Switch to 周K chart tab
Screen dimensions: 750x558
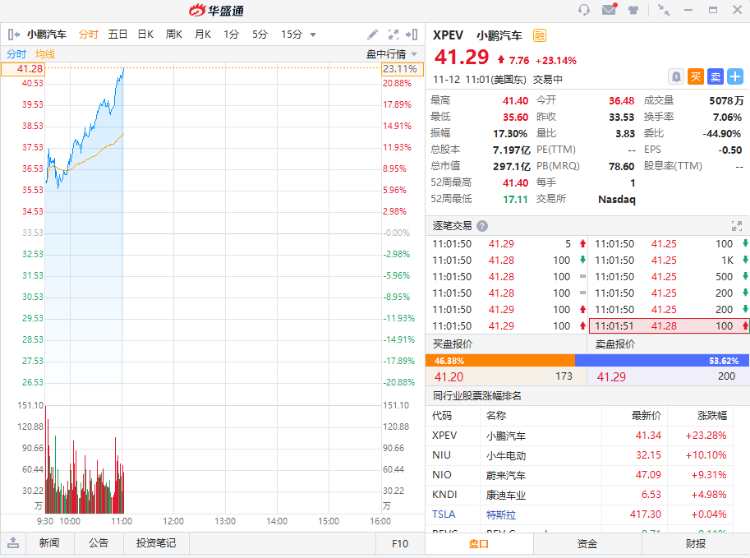(174, 34)
